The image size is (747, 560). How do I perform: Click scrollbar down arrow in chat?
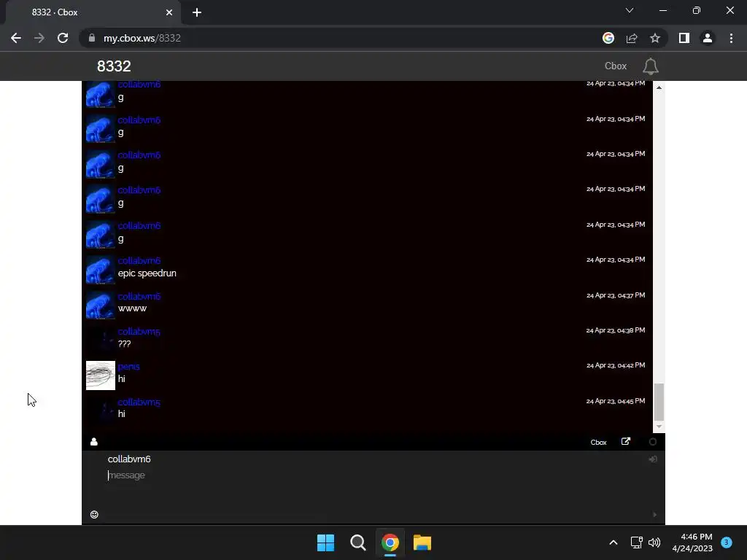pyautogui.click(x=659, y=427)
